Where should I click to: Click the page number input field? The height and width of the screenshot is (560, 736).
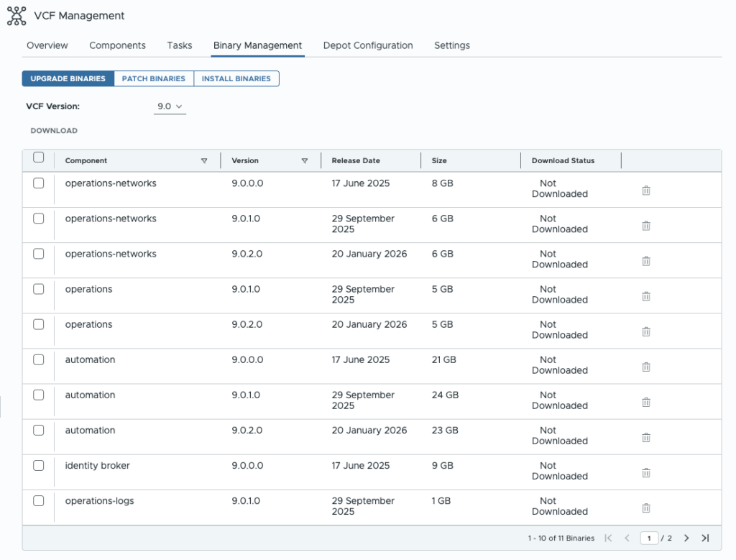coord(649,538)
